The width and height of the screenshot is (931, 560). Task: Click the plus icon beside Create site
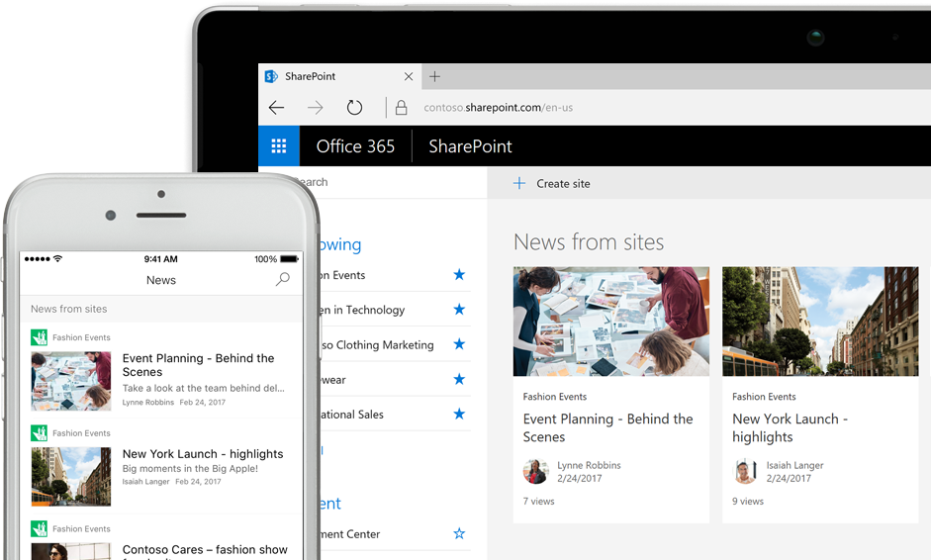tap(519, 183)
